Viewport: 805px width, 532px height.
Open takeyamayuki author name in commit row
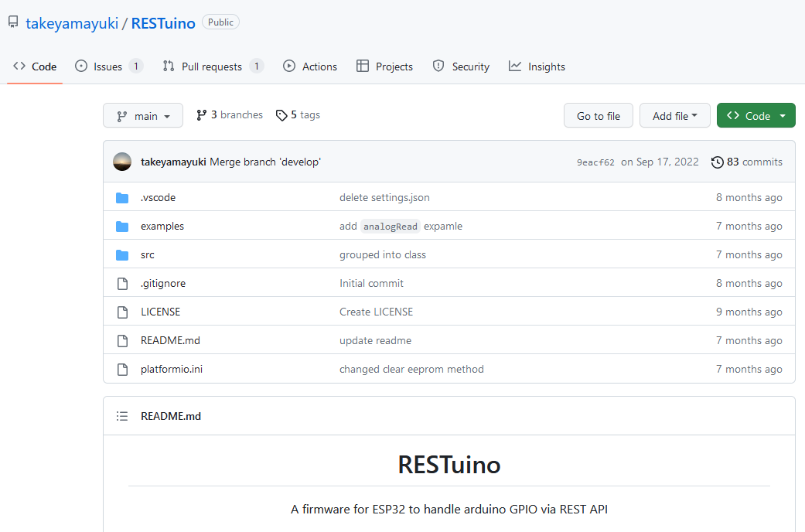(x=173, y=162)
